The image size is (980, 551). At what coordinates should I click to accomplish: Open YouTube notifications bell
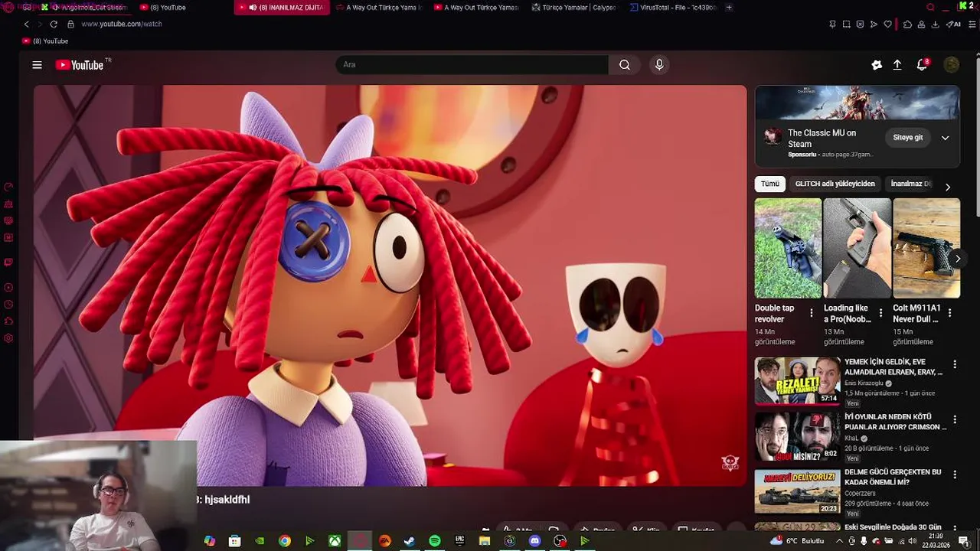pos(923,65)
